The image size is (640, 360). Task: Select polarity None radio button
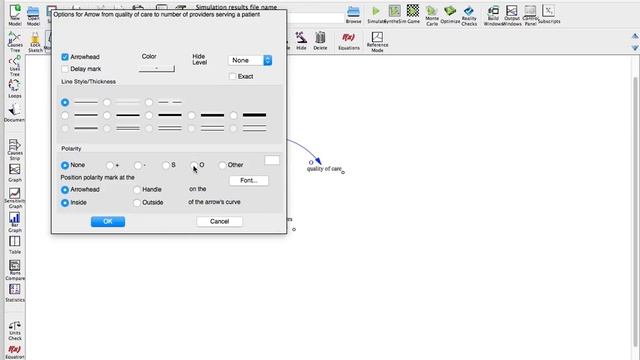(x=65, y=165)
